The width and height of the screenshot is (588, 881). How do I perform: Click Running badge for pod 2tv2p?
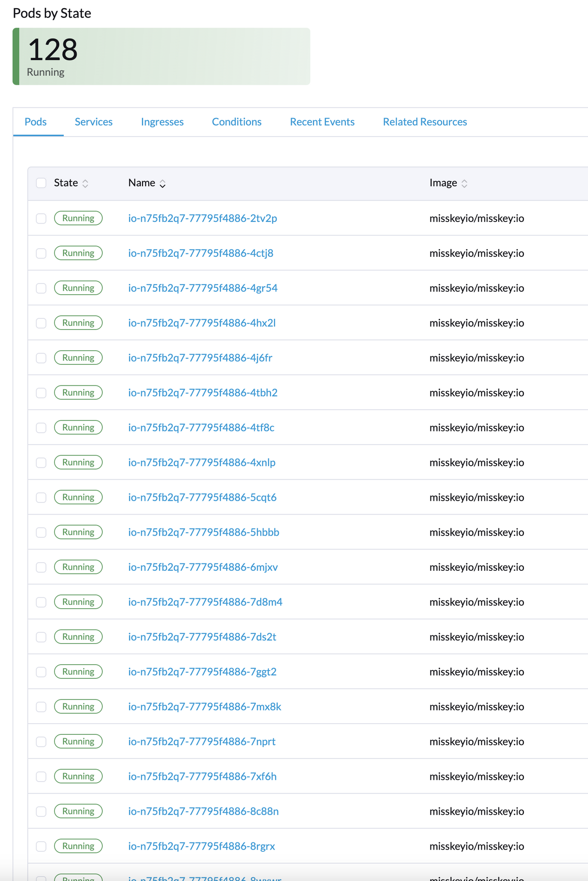click(x=78, y=218)
